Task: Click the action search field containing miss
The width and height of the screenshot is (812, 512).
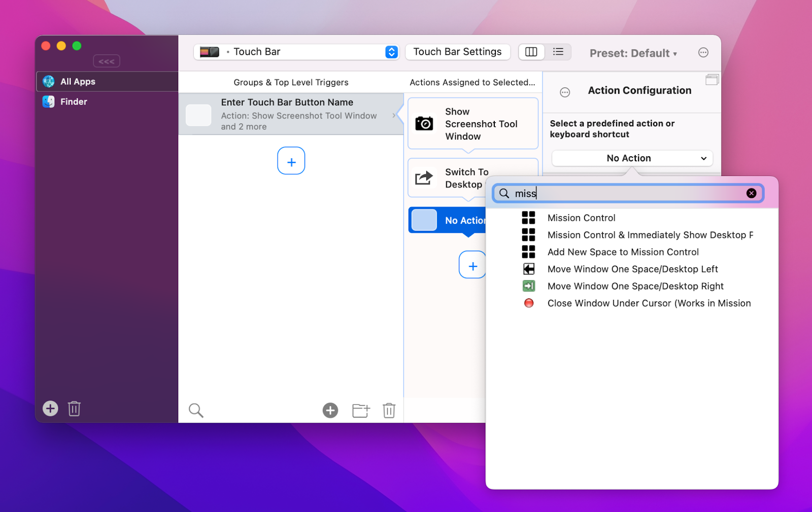Action: tap(628, 193)
